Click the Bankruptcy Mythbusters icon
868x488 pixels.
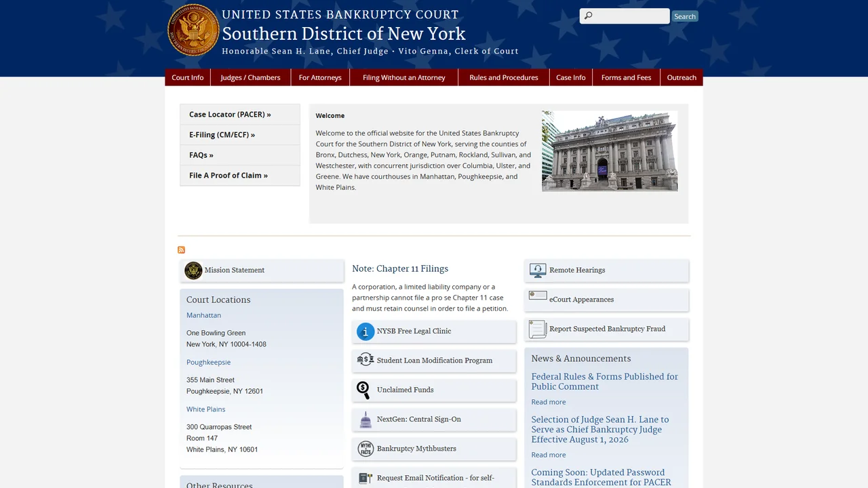366,449
